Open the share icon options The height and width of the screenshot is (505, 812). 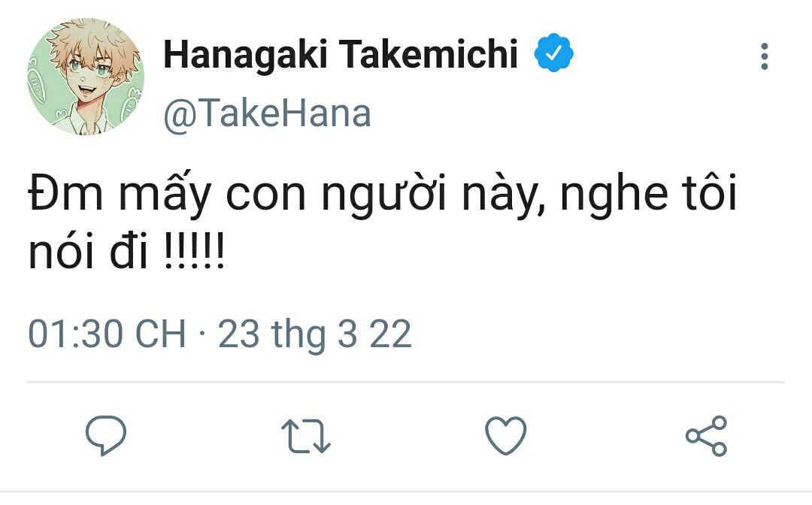(x=706, y=436)
